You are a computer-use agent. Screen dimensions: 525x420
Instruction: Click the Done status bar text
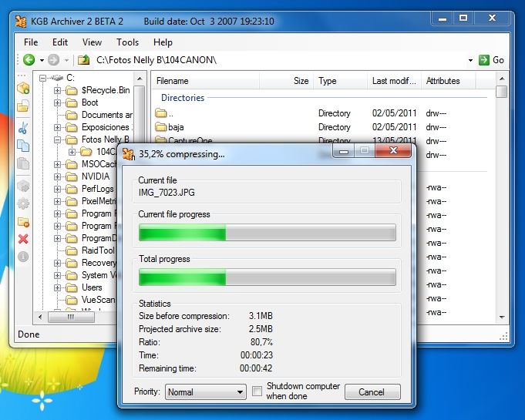coord(29,334)
